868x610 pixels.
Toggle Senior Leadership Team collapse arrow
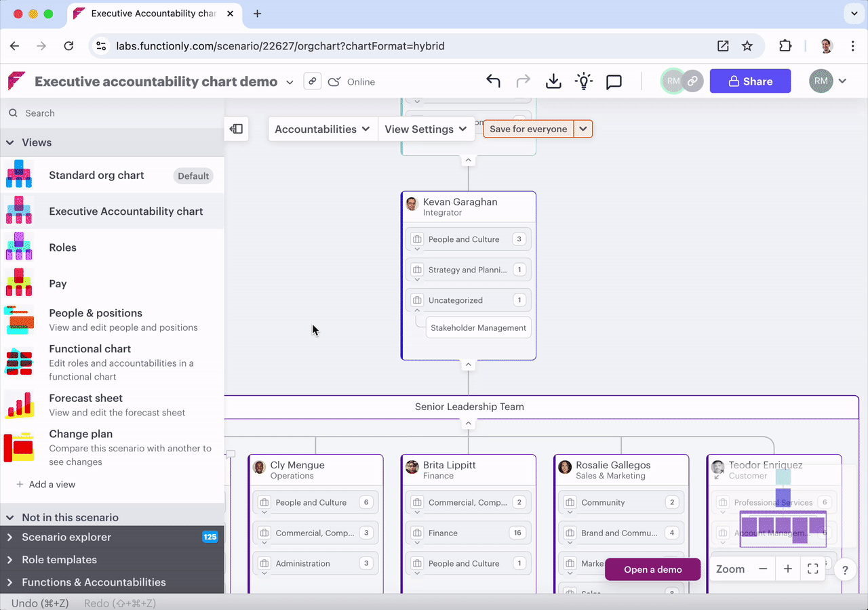point(468,424)
